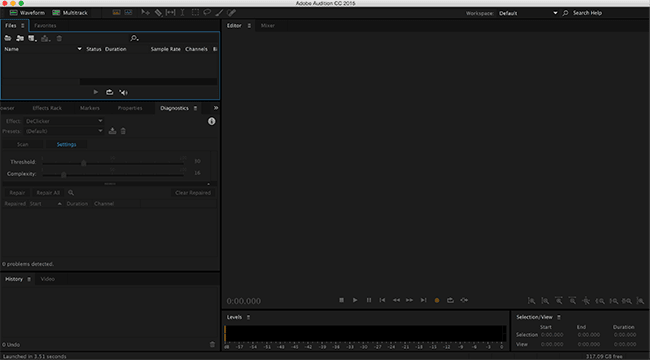Open the Selection/View panel menu icon
The width and height of the screenshot is (650, 360).
click(559, 317)
